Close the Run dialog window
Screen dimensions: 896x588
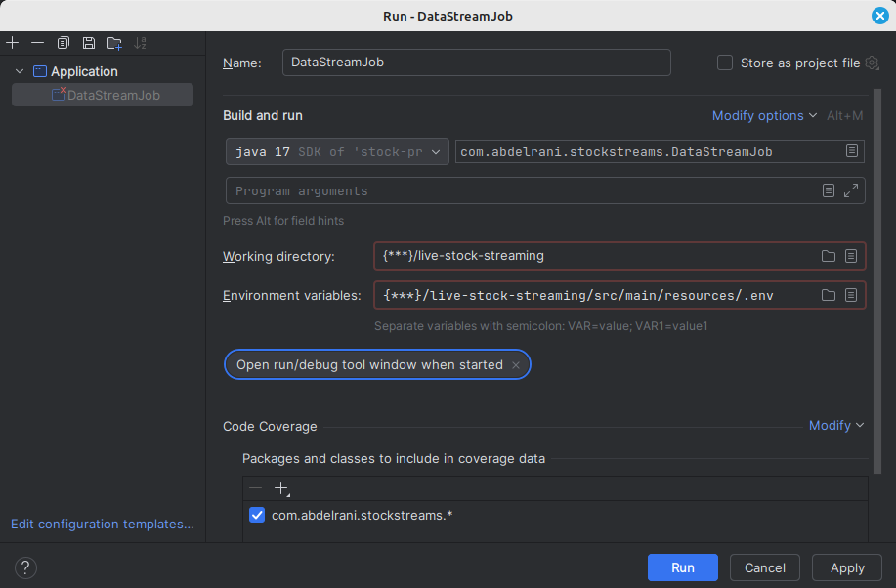pos(880,16)
